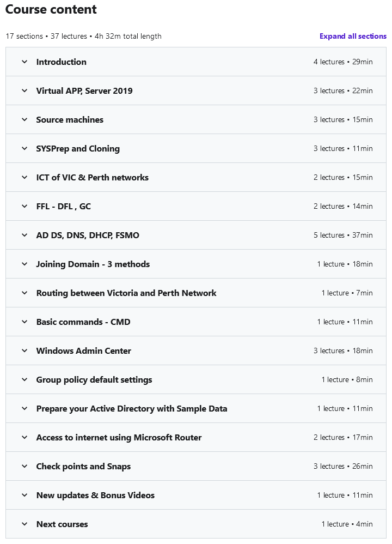Open Check points and Snaps section
Image resolution: width=392 pixels, height=544 pixels.
pyautogui.click(x=83, y=466)
